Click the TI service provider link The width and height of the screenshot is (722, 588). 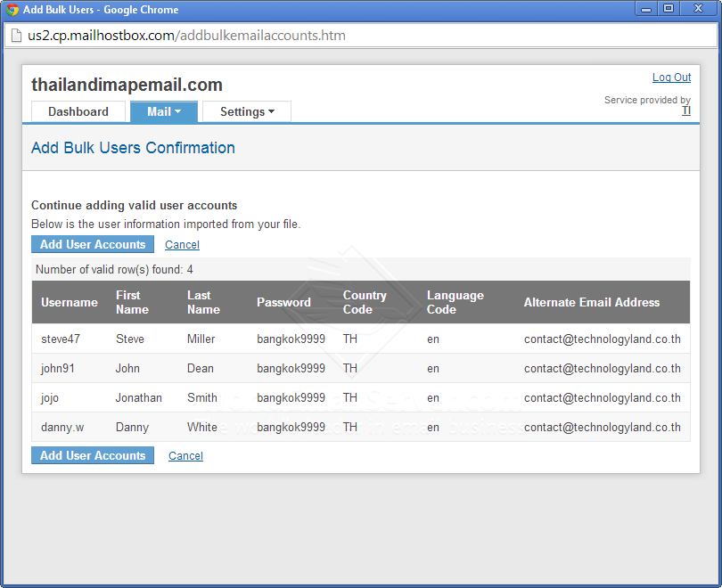click(686, 110)
